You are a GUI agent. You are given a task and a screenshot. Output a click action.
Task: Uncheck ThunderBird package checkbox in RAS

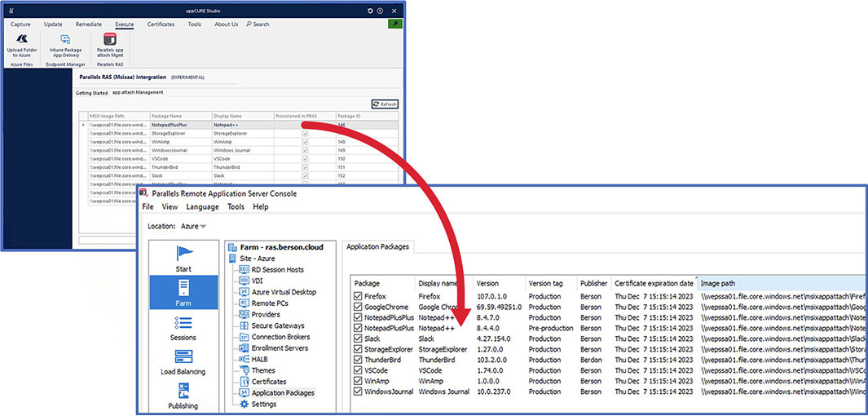click(x=358, y=360)
